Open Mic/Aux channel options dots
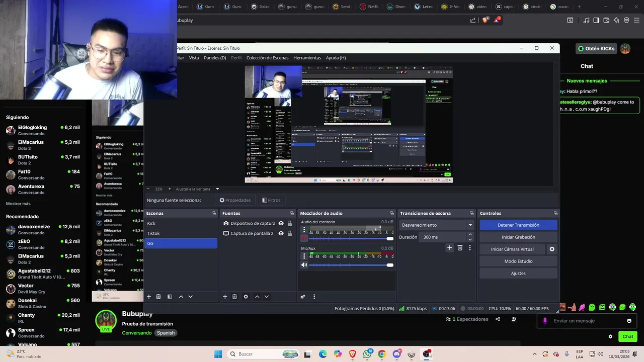This screenshot has height=362, width=644. tap(304, 255)
